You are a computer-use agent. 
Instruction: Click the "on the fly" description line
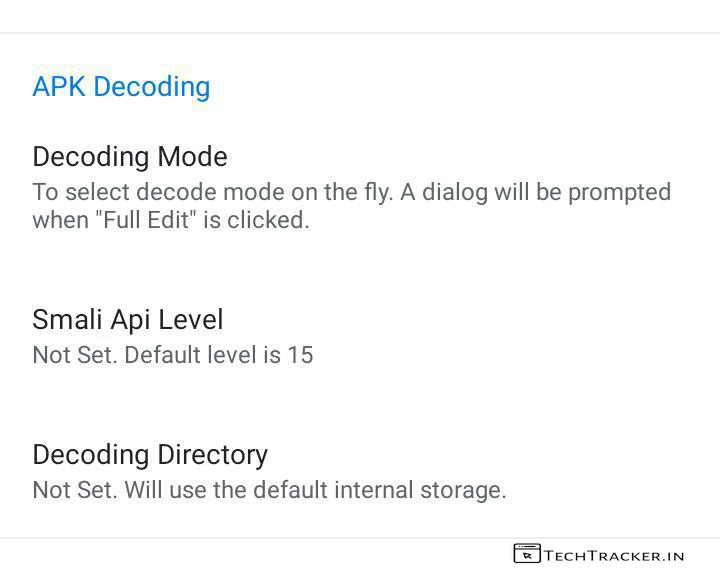(351, 192)
